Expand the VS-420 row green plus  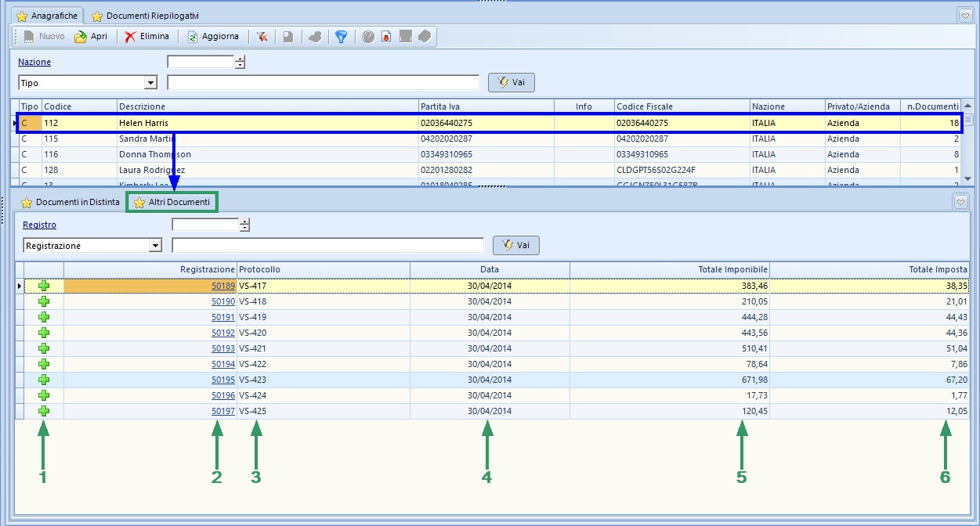pyautogui.click(x=44, y=333)
